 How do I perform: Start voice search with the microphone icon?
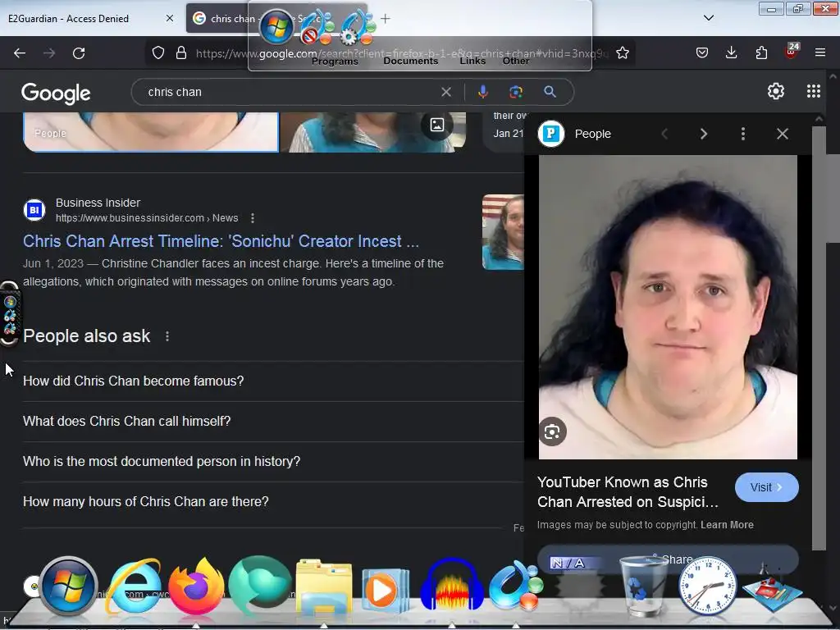483,92
